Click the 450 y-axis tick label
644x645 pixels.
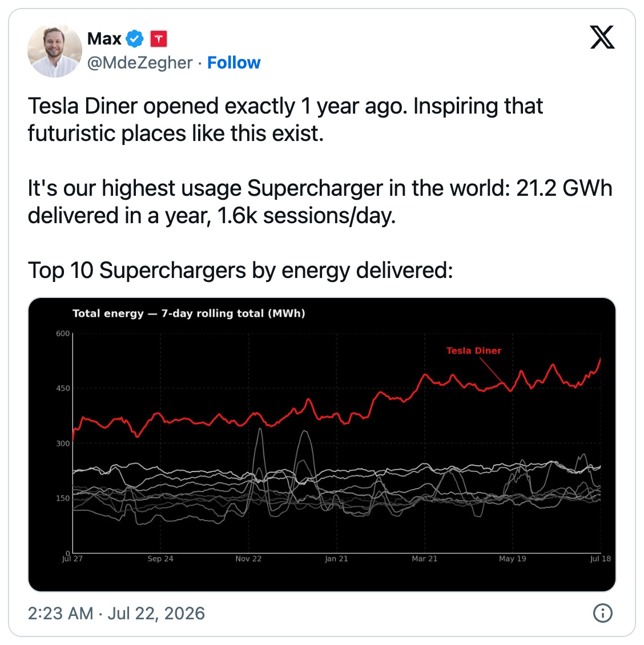coord(63,388)
